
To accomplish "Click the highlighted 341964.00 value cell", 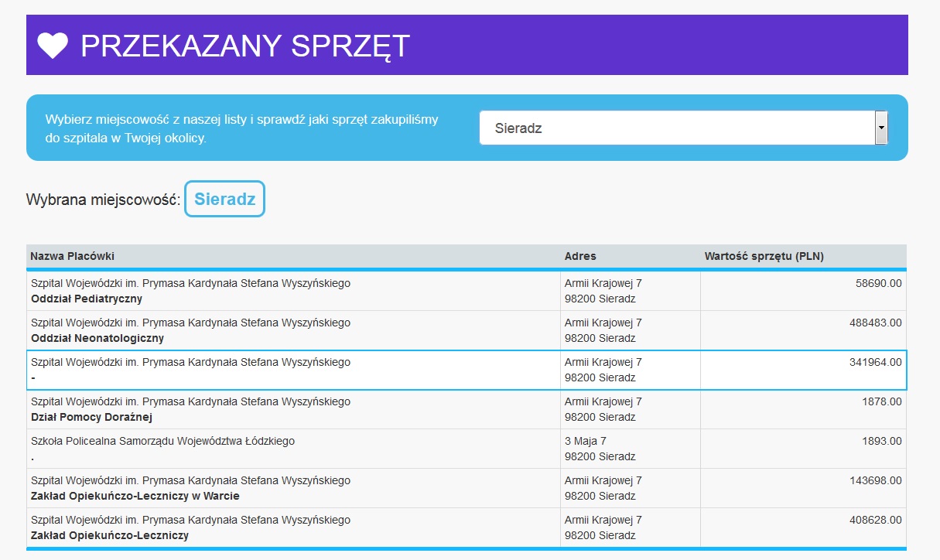I will point(802,370).
